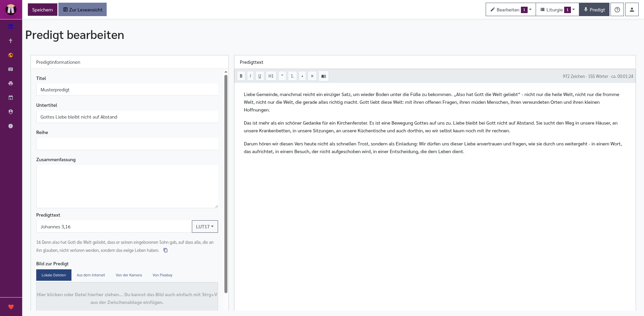Open the calendar import sidebar icon
644x316 pixels.
11,98
